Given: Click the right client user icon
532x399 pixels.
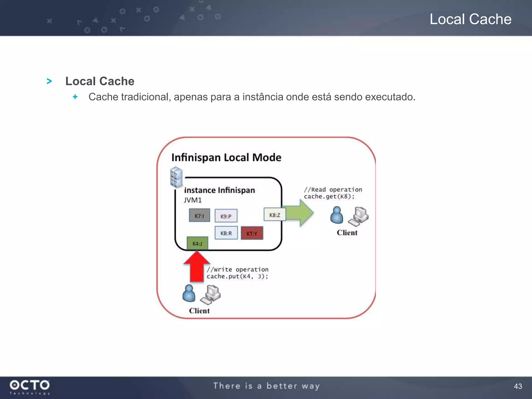Looking at the screenshot, I should click(x=336, y=215).
